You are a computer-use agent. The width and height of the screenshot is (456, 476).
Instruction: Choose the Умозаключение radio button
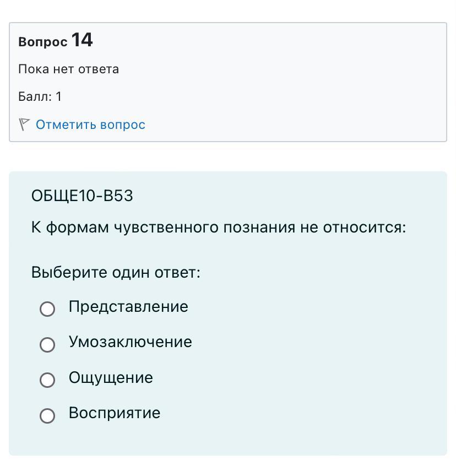tap(47, 344)
